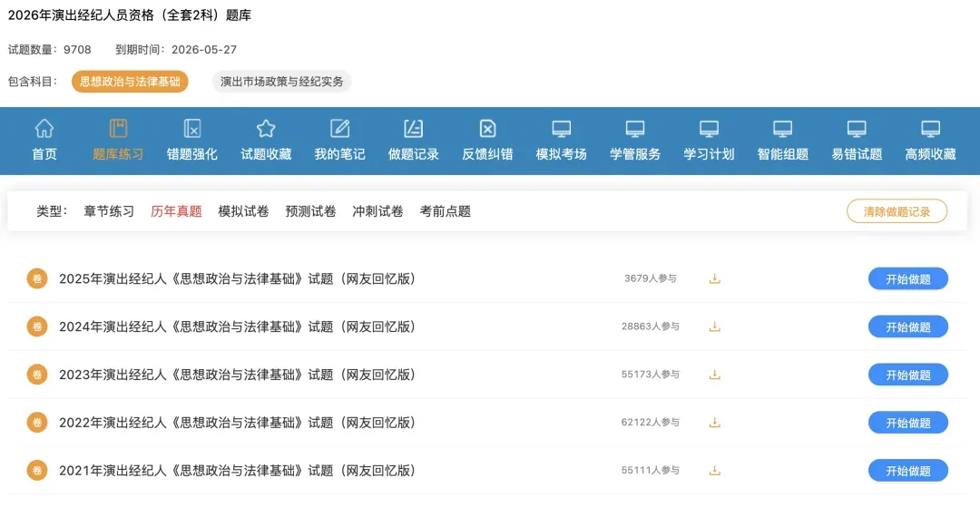980x517 pixels.
Task: Open 模拟考场 monitor icon
Action: pyautogui.click(x=562, y=129)
